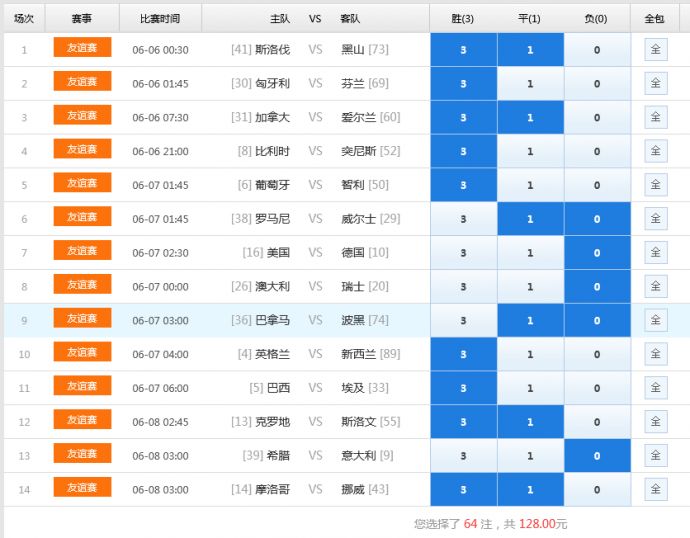Click away team 德国 in match 7
This screenshot has height=538, width=690.
[353, 253]
